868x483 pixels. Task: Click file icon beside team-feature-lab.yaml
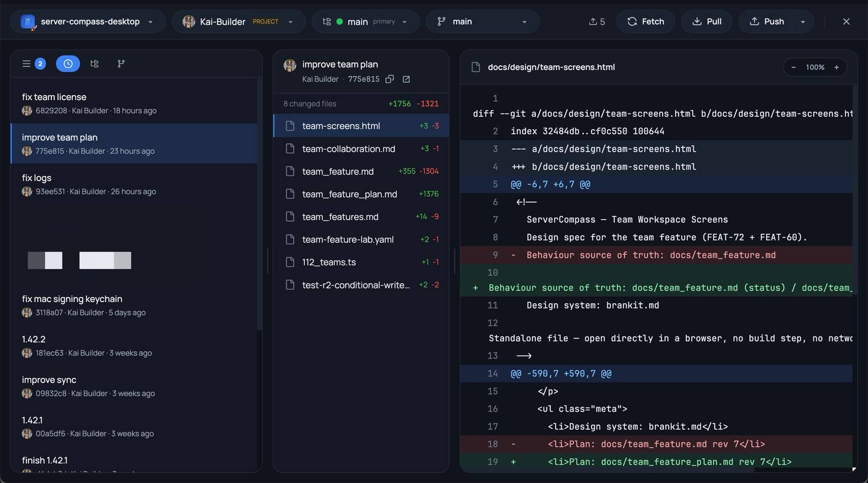[290, 239]
